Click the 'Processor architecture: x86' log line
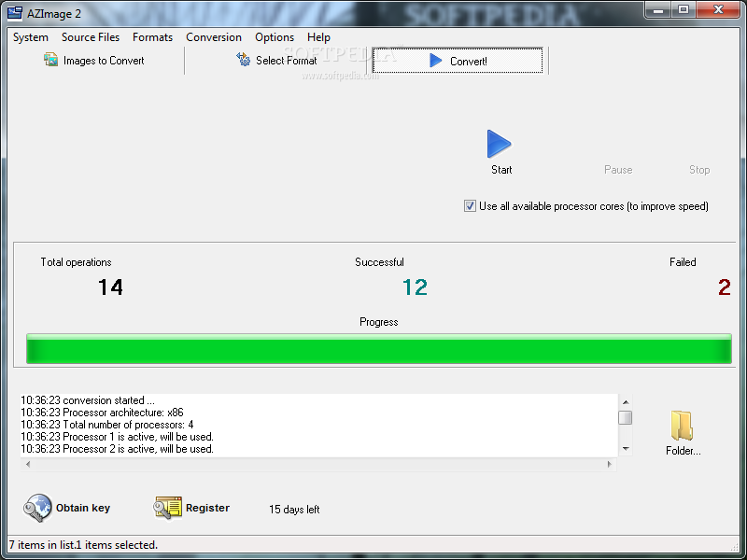The width and height of the screenshot is (747, 560). 102,413
